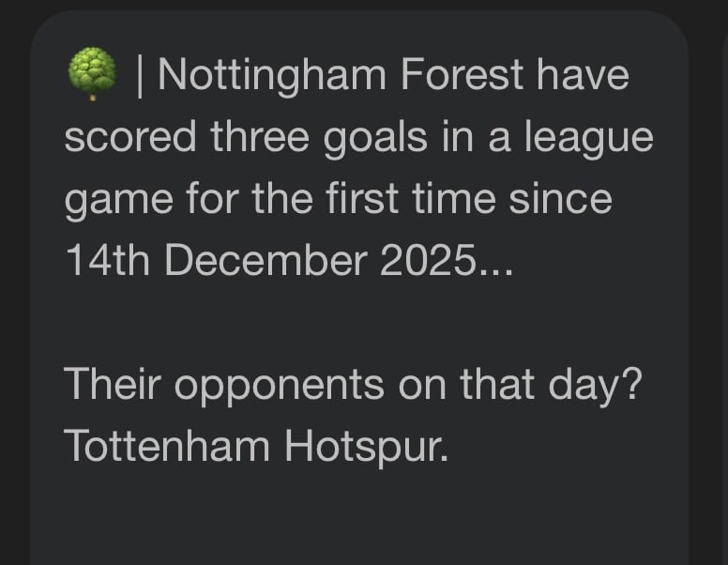Click empty area below 'Tottenham Hotspur'
This screenshot has height=565, width=728.
tap(356, 516)
